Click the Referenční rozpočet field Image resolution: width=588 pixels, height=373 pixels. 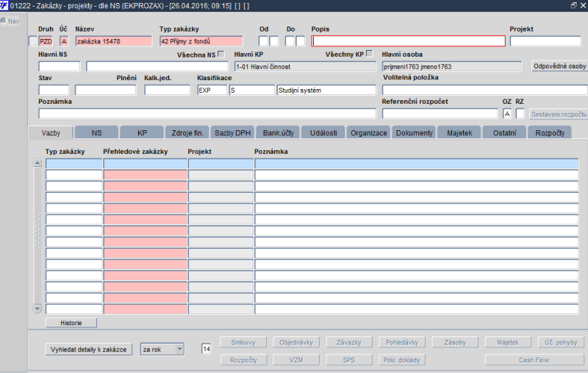[x=440, y=114]
